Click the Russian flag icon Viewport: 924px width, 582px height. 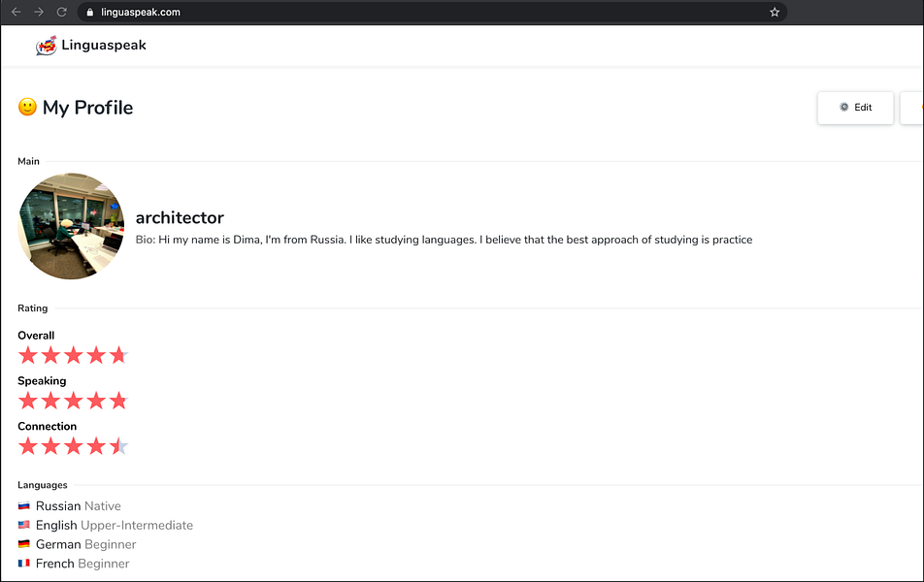coord(23,506)
